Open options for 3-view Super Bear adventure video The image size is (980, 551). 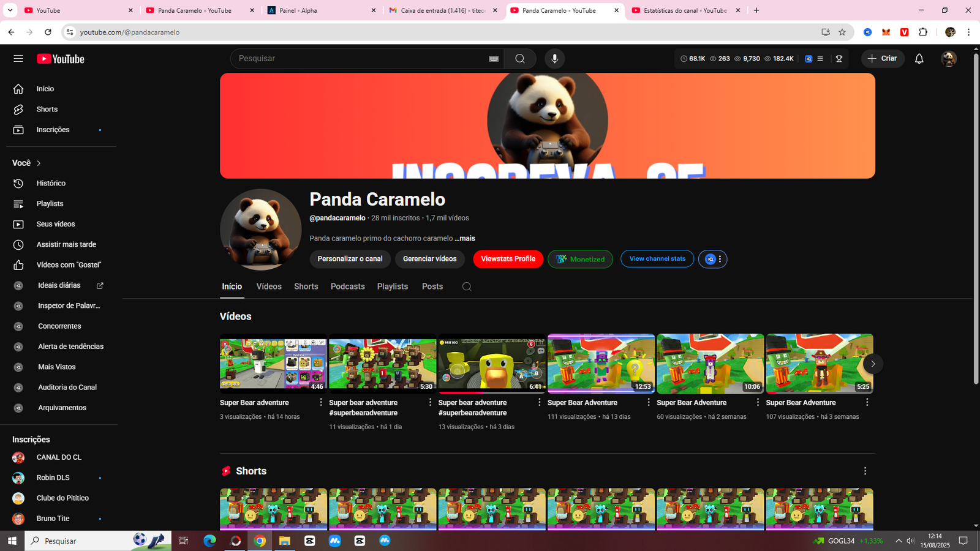[321, 402]
